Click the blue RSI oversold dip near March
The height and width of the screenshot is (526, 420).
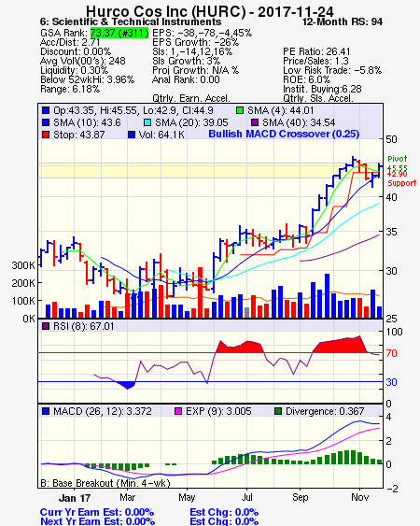[x=126, y=385]
